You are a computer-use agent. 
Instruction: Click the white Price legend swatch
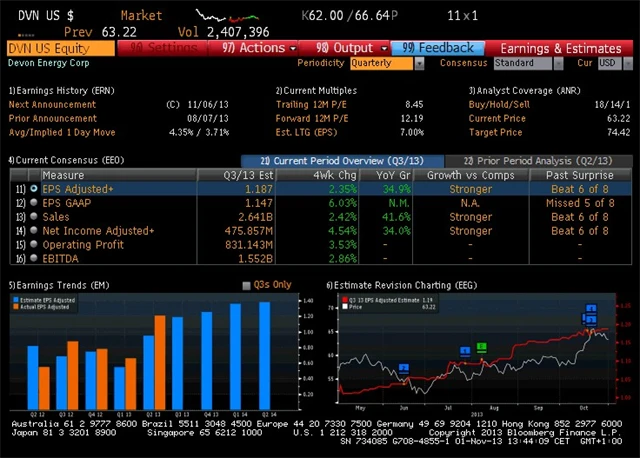pos(345,307)
